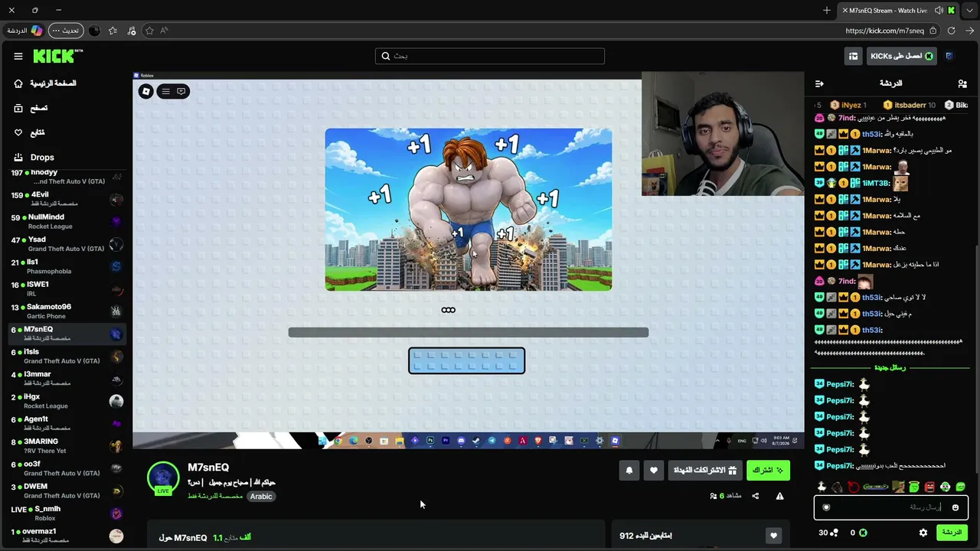Open the 4Evil channel in sidebar
Image resolution: width=980 pixels, height=551 pixels.
click(x=66, y=199)
